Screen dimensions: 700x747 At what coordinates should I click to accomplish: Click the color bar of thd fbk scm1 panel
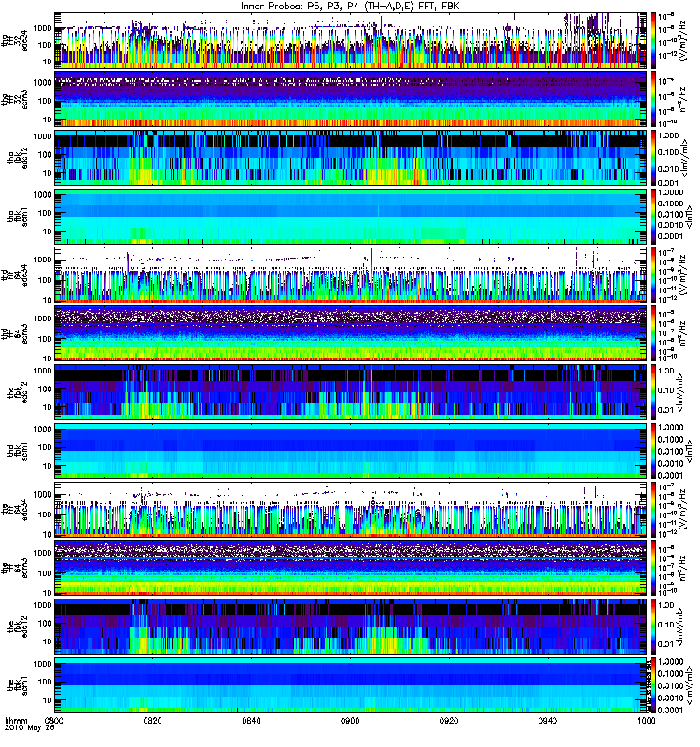point(653,451)
